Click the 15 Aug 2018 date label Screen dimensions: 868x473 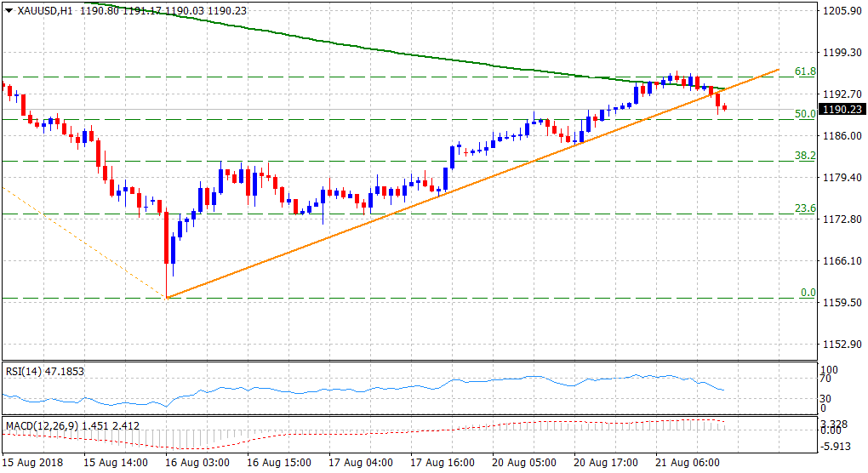33,463
